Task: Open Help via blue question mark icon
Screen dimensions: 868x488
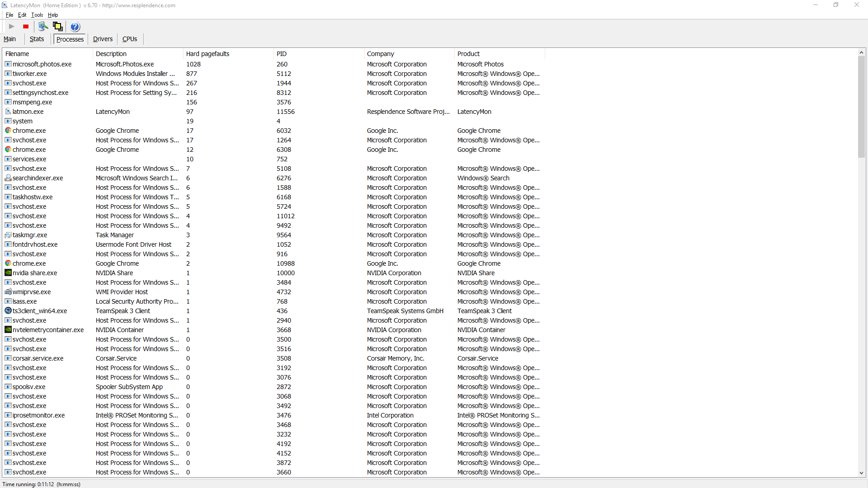Action: (75, 27)
